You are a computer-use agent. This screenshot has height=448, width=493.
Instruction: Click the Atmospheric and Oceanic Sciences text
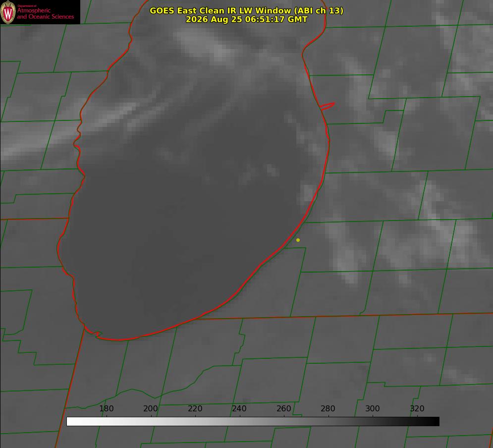point(45,13)
